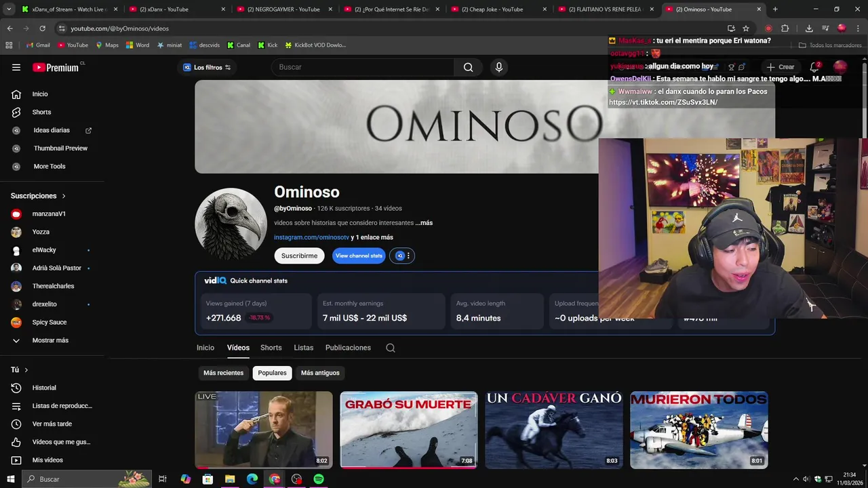The width and height of the screenshot is (868, 488).
Task: Click the YouTube search input field
Action: [363, 67]
